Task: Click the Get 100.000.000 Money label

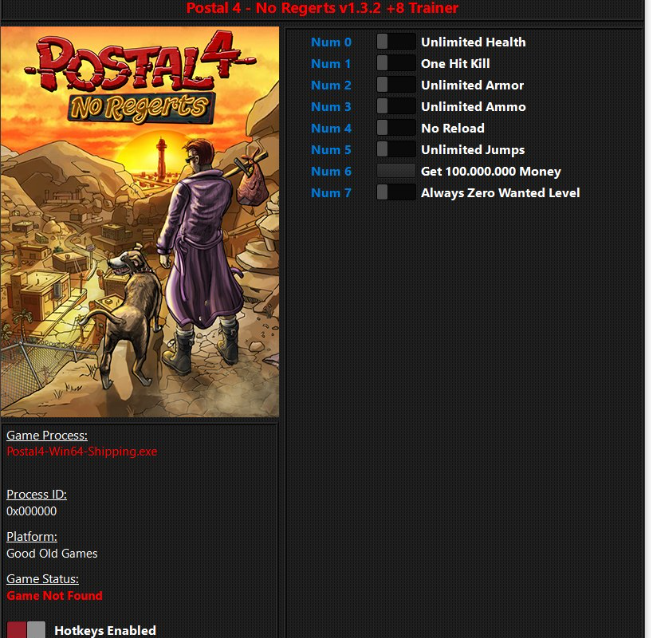Action: pyautogui.click(x=491, y=171)
